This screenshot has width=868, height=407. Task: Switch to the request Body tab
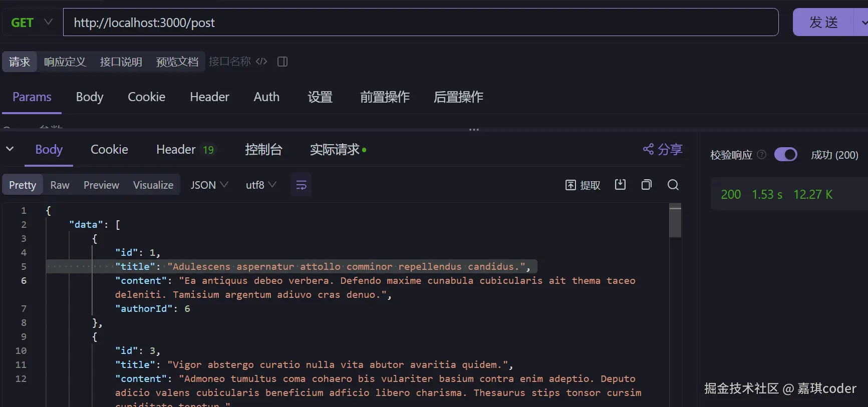(x=90, y=97)
